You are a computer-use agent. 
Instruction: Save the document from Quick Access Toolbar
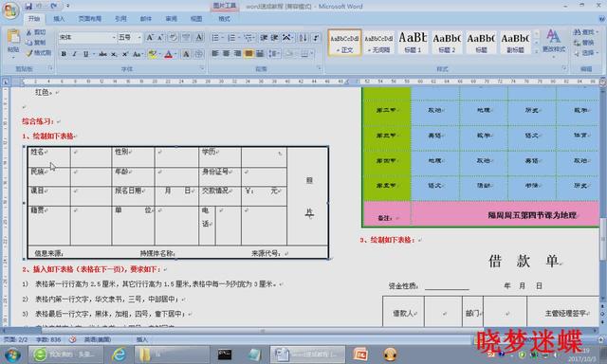pos(28,7)
